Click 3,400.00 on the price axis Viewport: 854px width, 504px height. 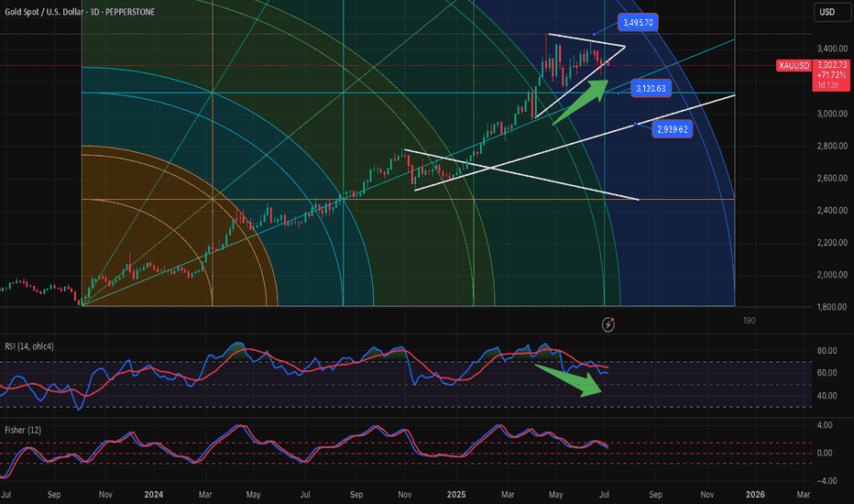tap(832, 49)
